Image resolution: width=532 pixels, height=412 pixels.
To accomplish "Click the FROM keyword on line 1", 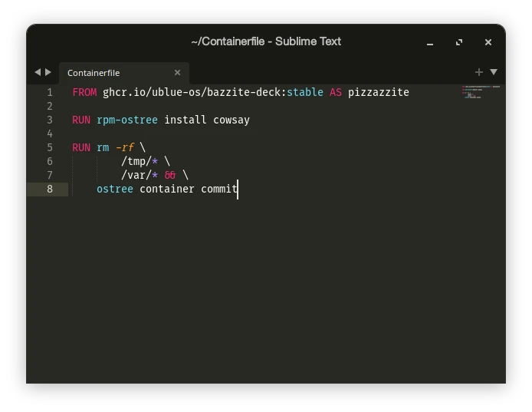I will click(x=84, y=92).
